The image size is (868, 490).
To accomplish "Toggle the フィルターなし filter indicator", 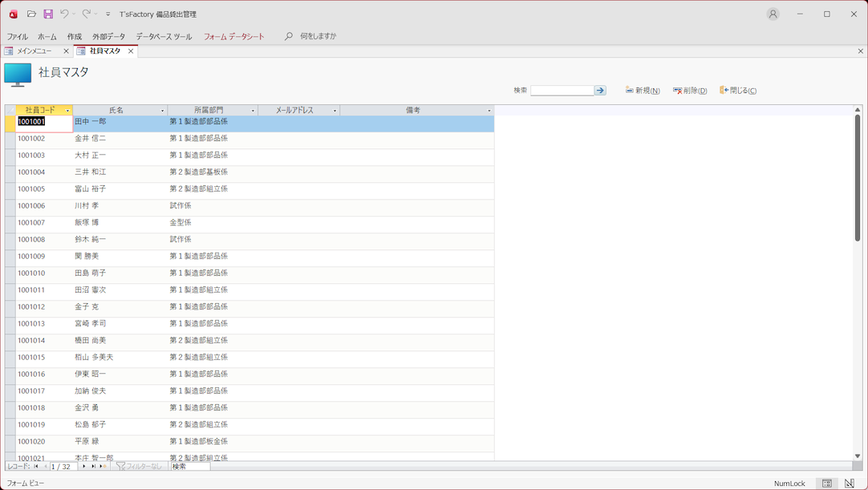I will 140,466.
